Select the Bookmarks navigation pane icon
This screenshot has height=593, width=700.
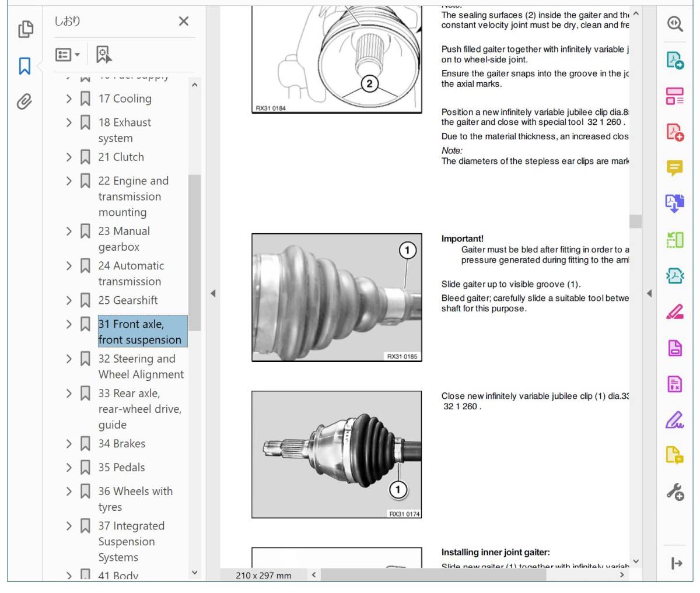(24, 66)
